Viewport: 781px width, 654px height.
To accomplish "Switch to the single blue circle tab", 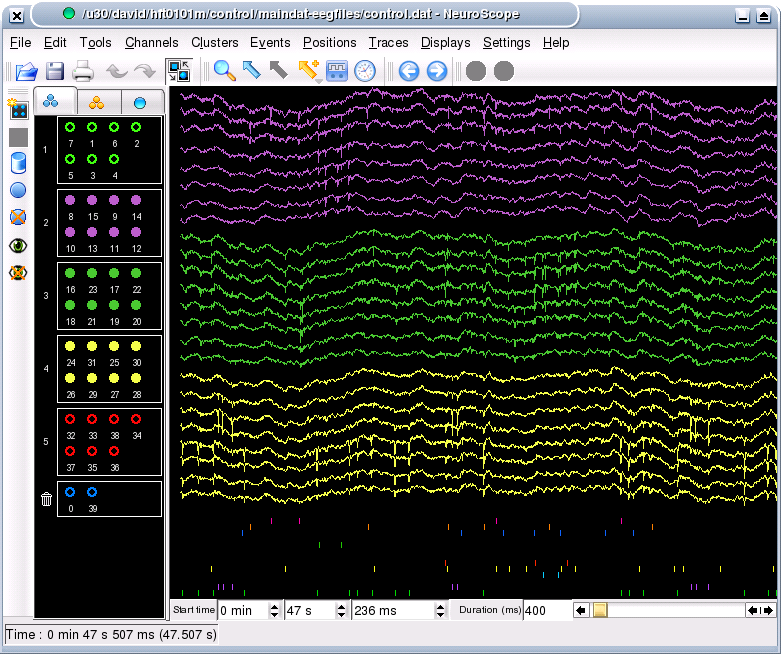I will tap(140, 103).
